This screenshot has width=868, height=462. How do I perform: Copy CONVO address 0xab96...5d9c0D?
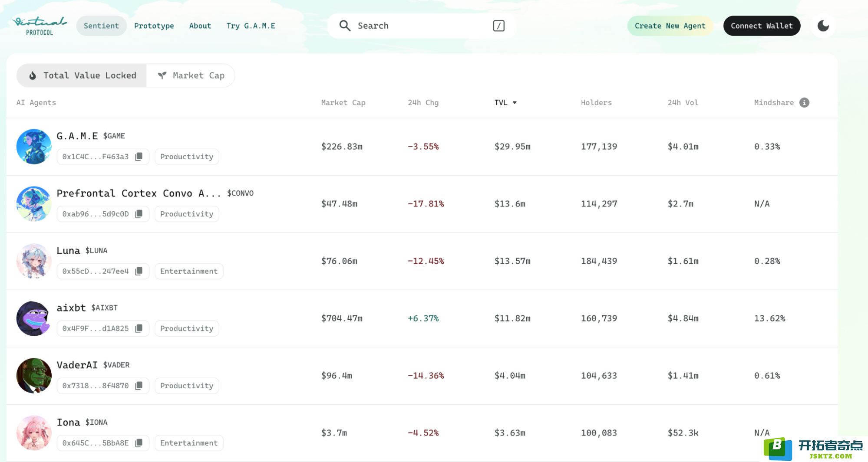pos(139,214)
